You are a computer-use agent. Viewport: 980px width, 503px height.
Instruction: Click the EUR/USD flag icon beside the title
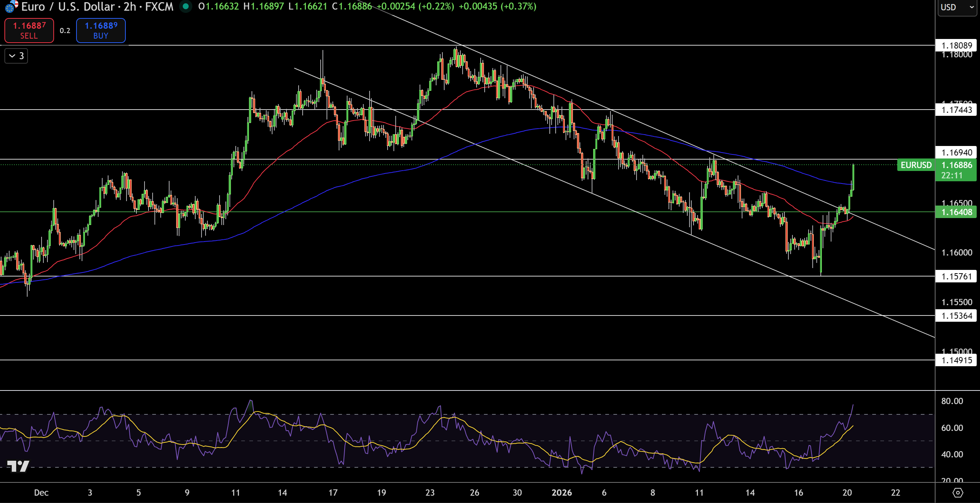point(11,6)
